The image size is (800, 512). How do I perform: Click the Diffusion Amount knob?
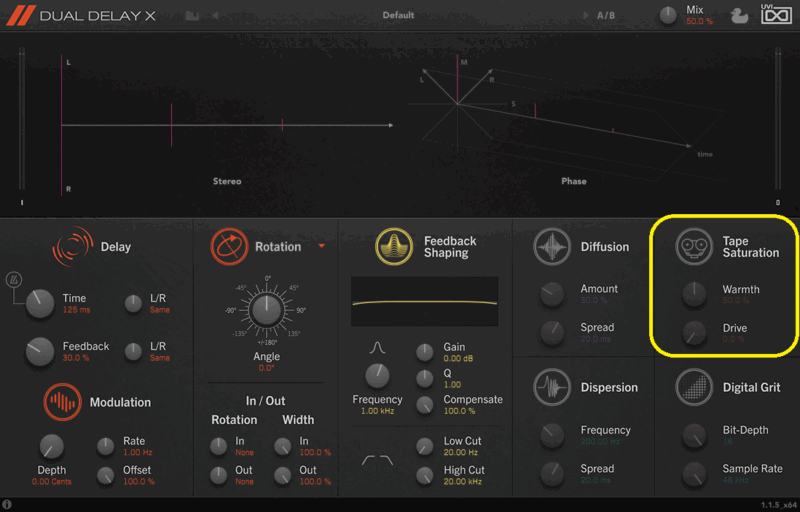[x=552, y=294]
